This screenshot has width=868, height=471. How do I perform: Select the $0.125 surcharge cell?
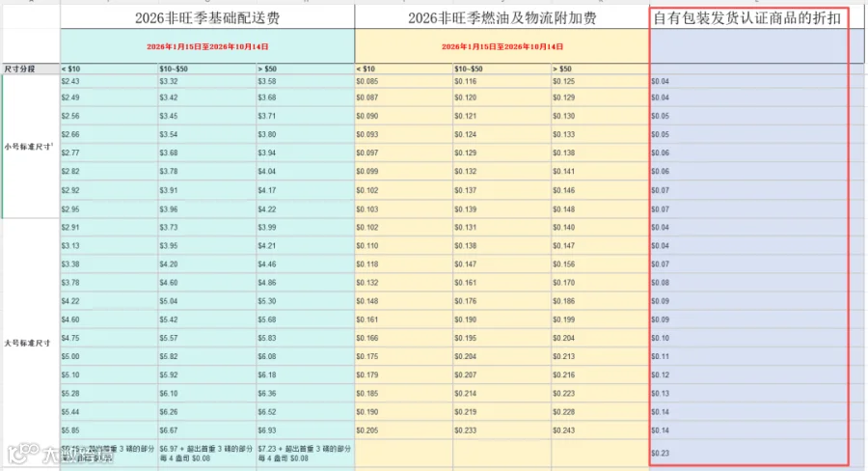[x=600, y=81]
